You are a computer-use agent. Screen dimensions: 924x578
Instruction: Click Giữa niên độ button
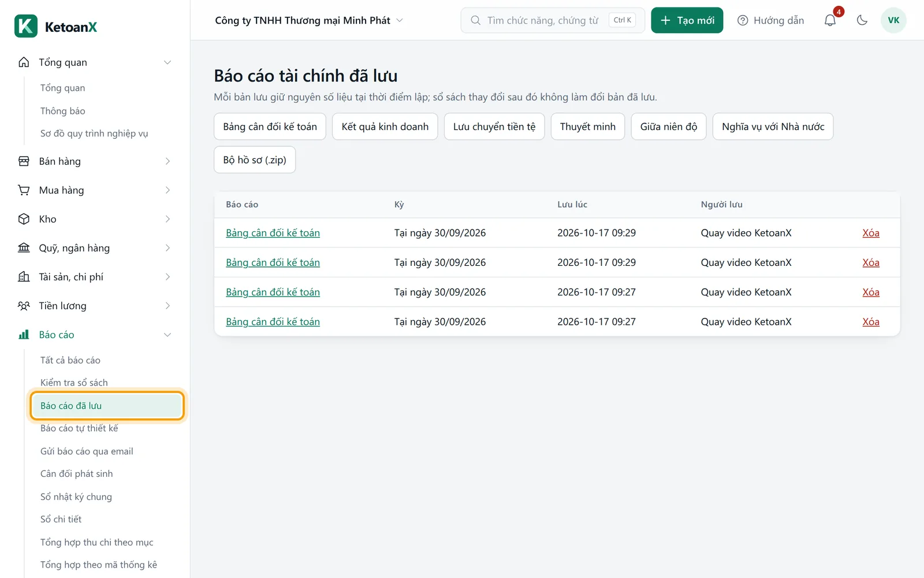tap(669, 127)
